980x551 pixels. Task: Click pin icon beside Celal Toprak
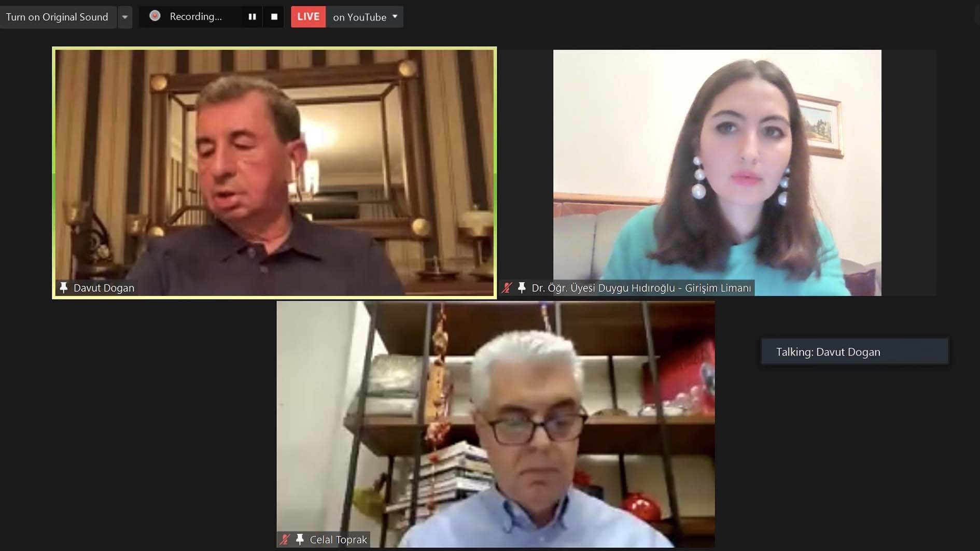pos(300,540)
